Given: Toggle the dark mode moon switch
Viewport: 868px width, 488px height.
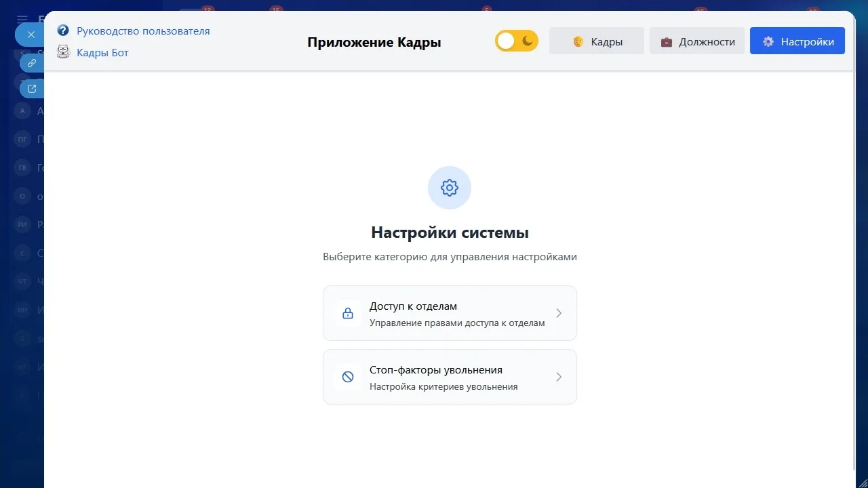Looking at the screenshot, I should 517,41.
